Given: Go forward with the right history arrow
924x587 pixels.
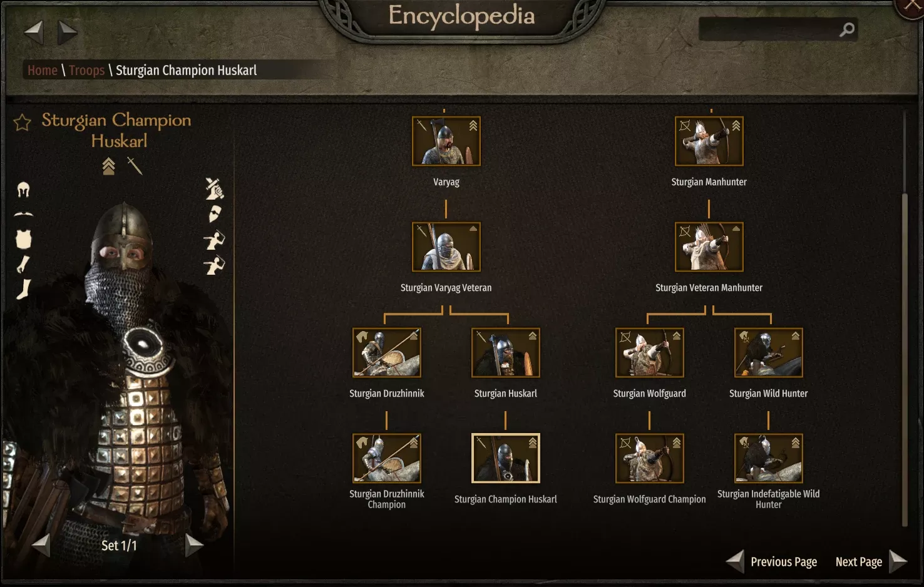Looking at the screenshot, I should click(x=67, y=33).
